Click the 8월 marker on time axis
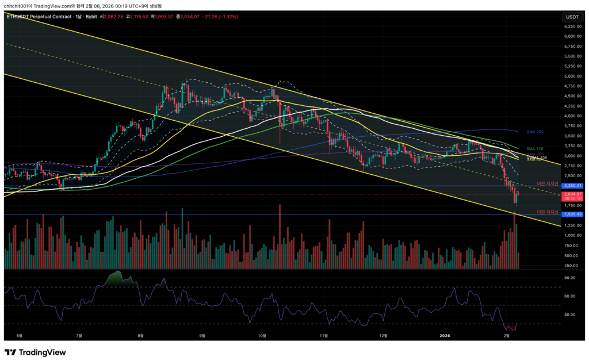Image resolution: width=589 pixels, height=364 pixels. tap(140, 335)
